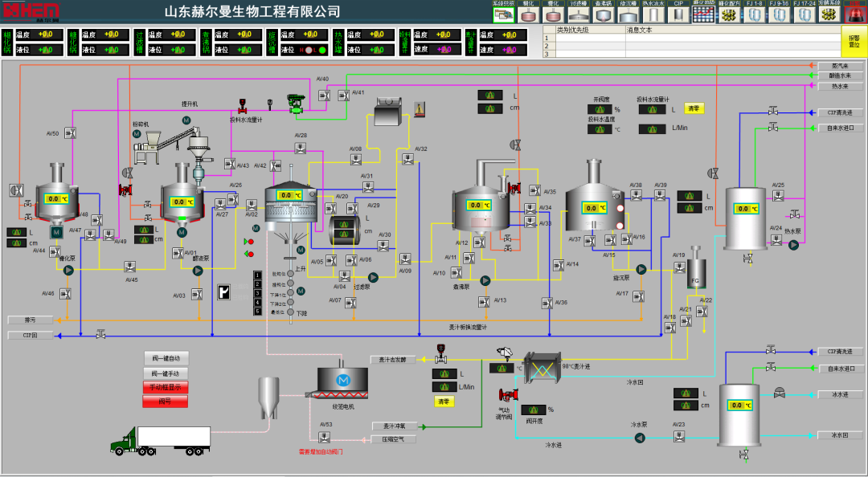
Task: Toggle valve AV31
Action: [x=367, y=188]
